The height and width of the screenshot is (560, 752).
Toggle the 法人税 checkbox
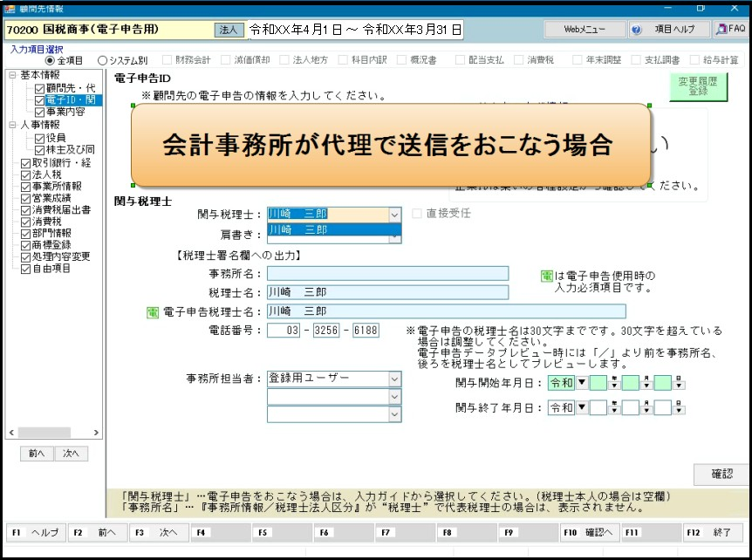[25, 174]
